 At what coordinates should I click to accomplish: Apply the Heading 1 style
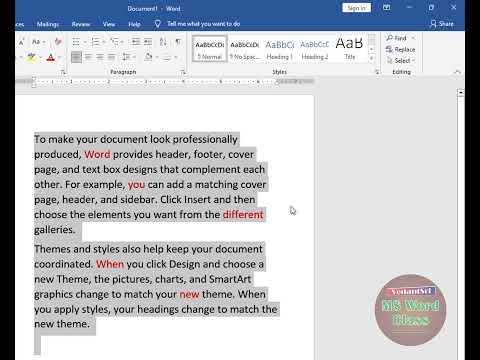pos(279,49)
